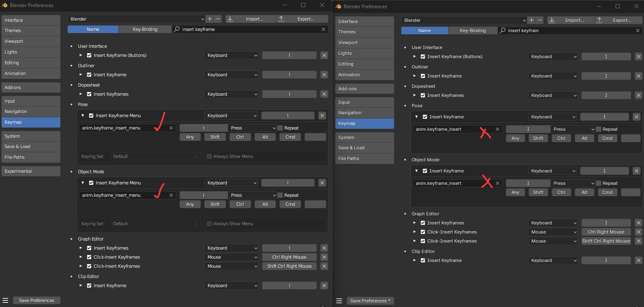
Task: Clear anim.keyframe_insert_menu field under Pose, left window
Action: 171,128
